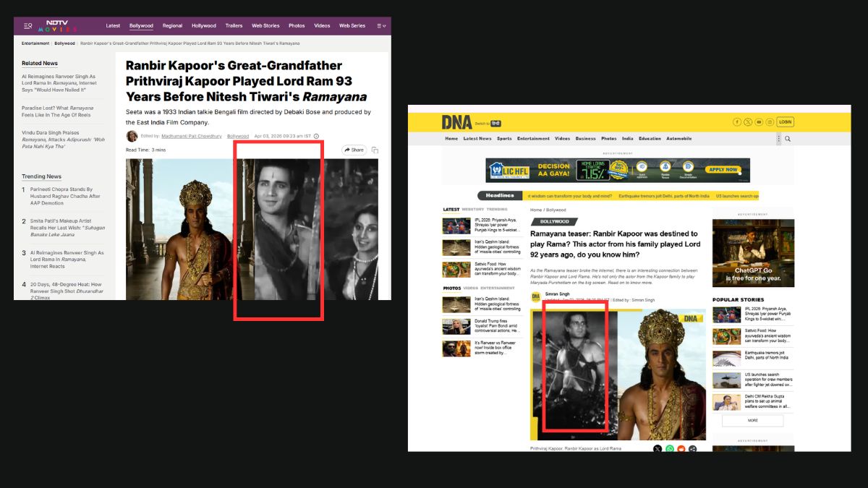The image size is (868, 488).
Task: Open DNA Instagram icon
Action: pyautogui.click(x=770, y=122)
